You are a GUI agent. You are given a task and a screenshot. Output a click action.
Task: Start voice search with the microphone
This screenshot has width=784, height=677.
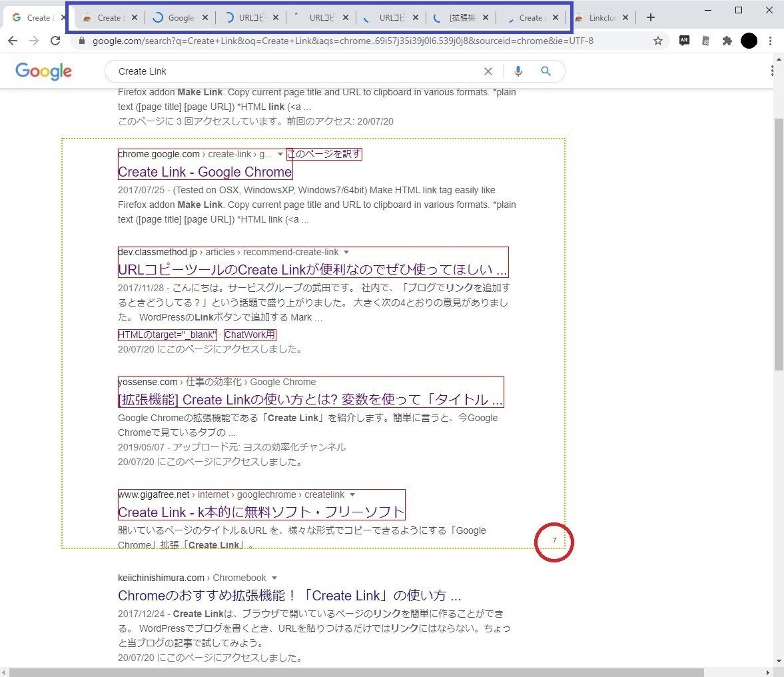coord(518,71)
